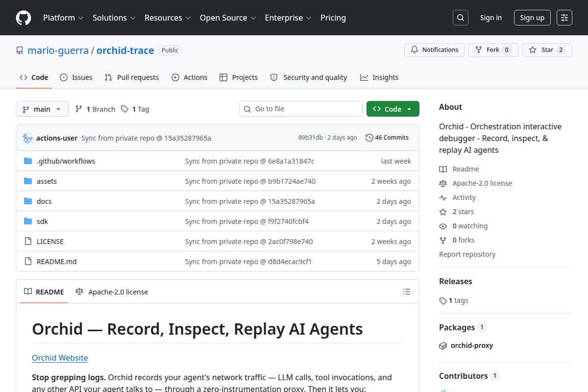Open Notifications subscription for repository
Image resolution: width=588 pixels, height=392 pixels.
coord(434,50)
